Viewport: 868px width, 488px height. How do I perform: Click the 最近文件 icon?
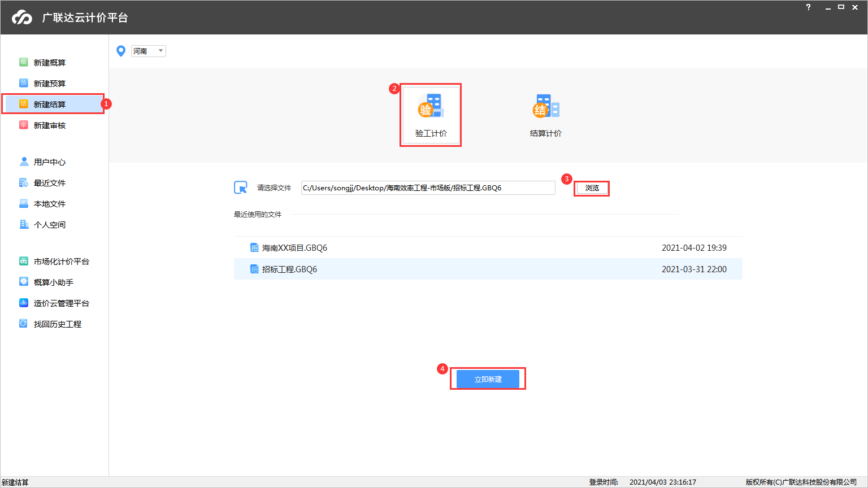click(x=24, y=182)
